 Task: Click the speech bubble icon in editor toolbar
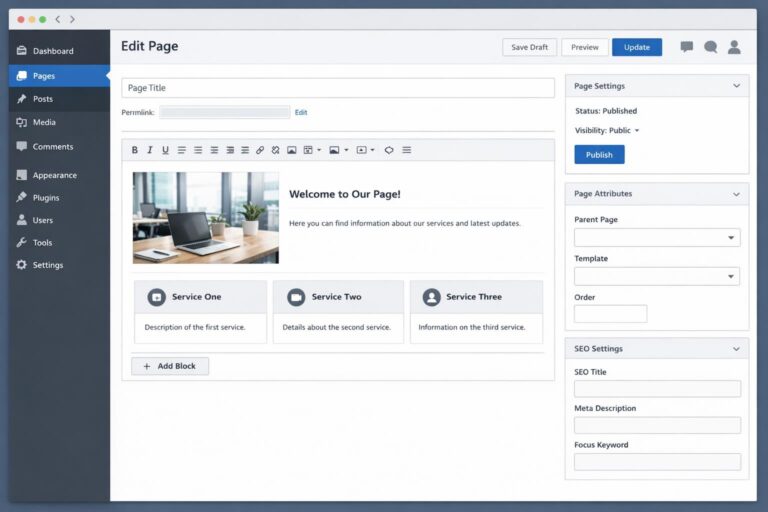tap(389, 150)
